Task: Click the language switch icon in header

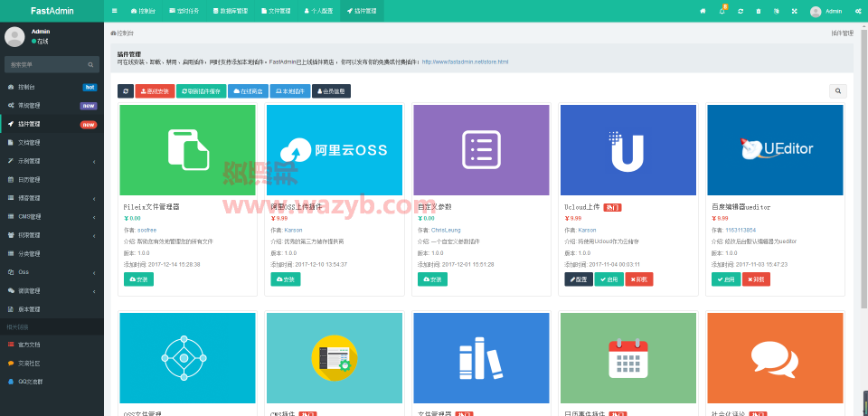Action: 777,11
